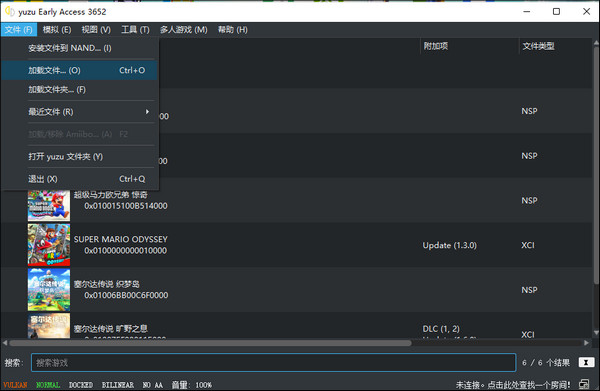Screen dimensions: 600x391
Task: Click game ID 0x01006BB00C6F0000
Action: coord(126,295)
